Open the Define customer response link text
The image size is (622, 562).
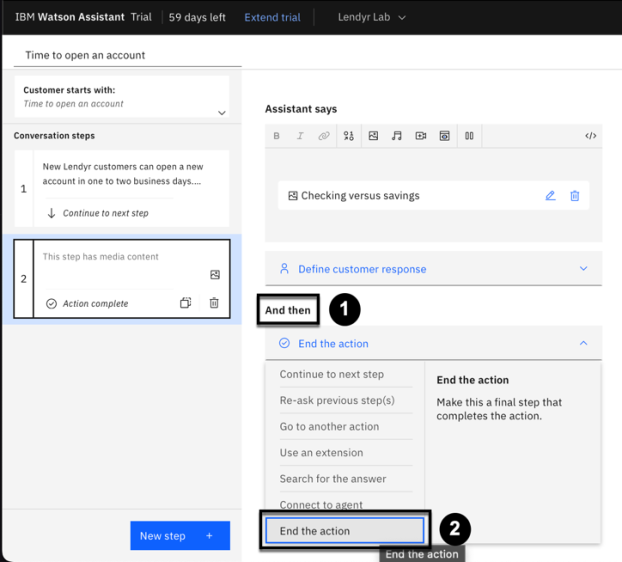coord(362,269)
